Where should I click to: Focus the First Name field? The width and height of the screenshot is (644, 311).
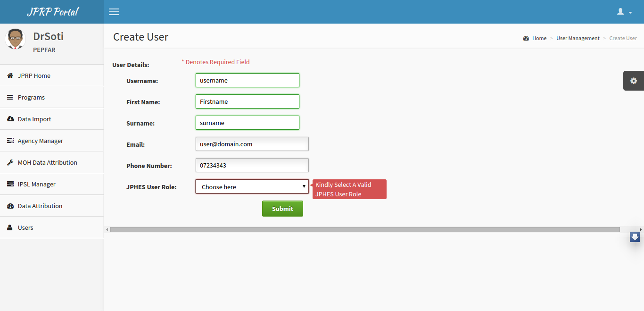coord(248,101)
